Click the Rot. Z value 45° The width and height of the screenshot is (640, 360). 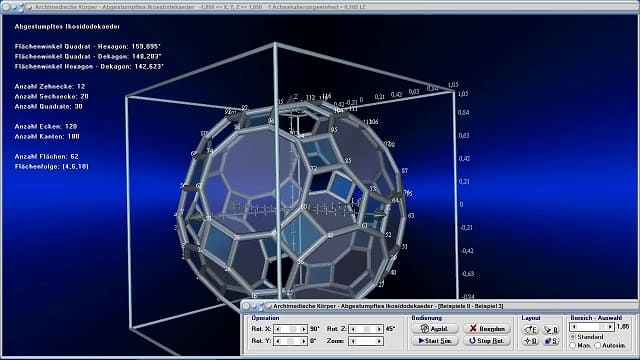point(390,329)
